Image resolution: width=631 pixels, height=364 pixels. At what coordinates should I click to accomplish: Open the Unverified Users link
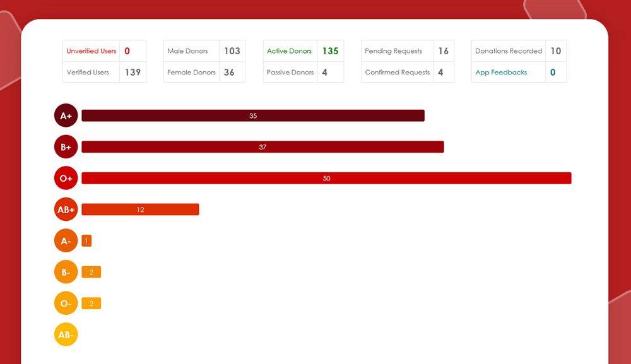[x=91, y=51]
